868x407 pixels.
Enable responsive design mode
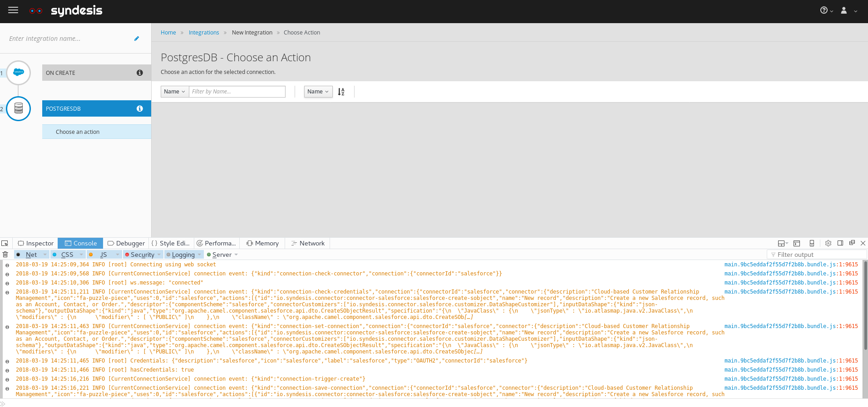pyautogui.click(x=812, y=243)
